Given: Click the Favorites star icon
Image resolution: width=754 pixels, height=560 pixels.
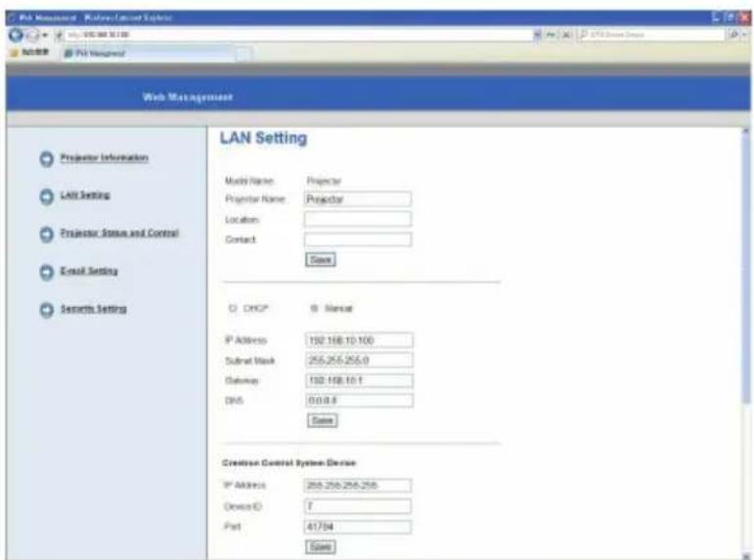Looking at the screenshot, I should 14,53.
